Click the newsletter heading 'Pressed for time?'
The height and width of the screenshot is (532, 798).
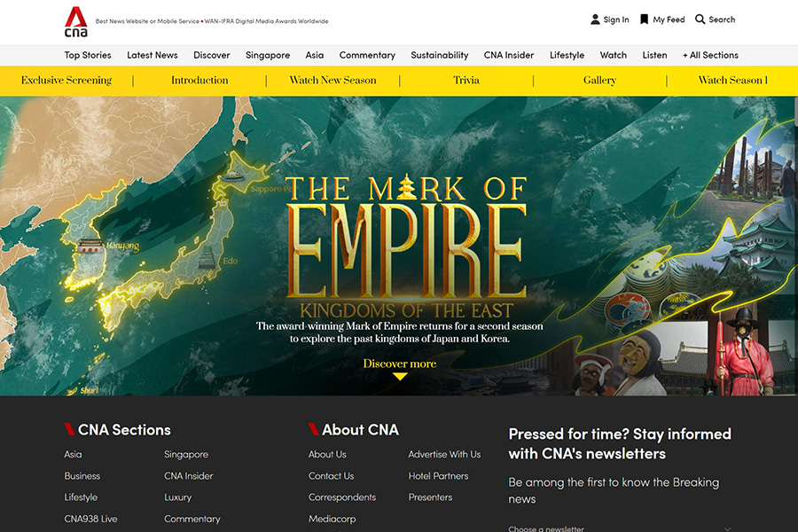620,443
